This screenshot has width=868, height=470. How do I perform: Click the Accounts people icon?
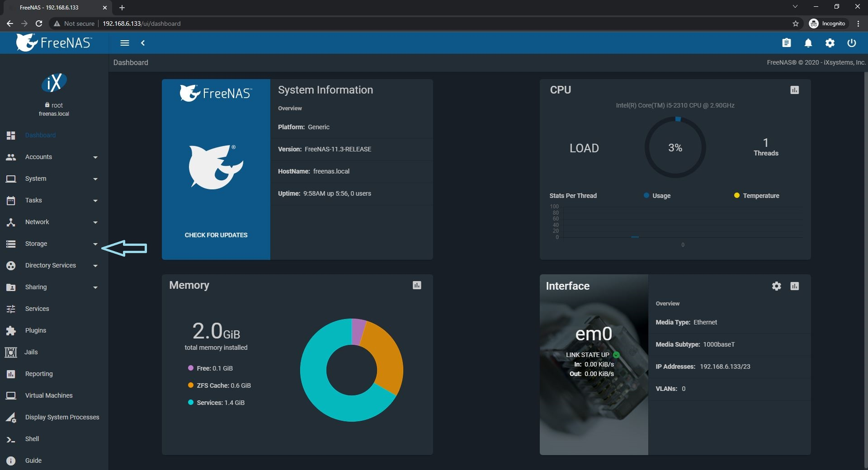(x=11, y=157)
